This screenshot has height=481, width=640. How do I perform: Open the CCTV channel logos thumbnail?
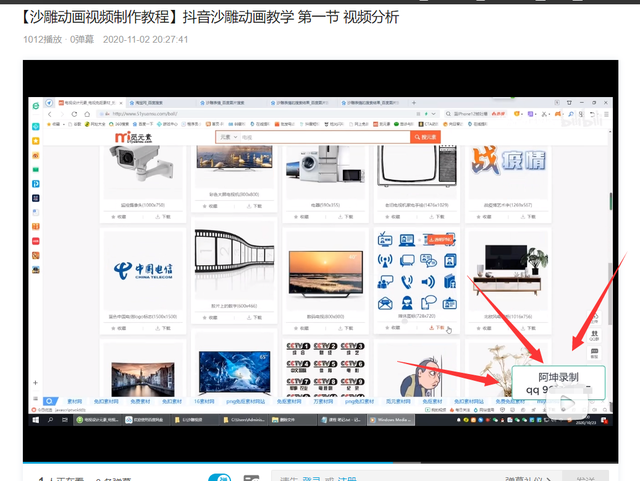tap(325, 370)
